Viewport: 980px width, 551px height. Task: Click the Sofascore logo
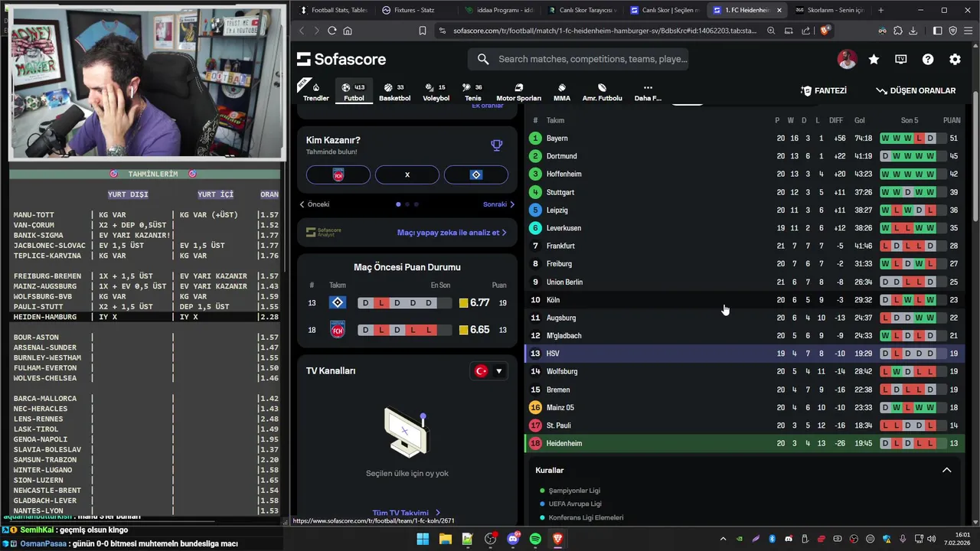(x=341, y=59)
